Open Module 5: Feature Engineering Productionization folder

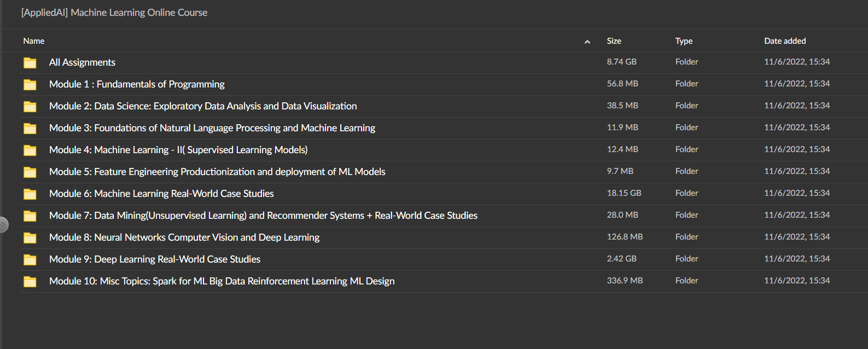tap(217, 172)
